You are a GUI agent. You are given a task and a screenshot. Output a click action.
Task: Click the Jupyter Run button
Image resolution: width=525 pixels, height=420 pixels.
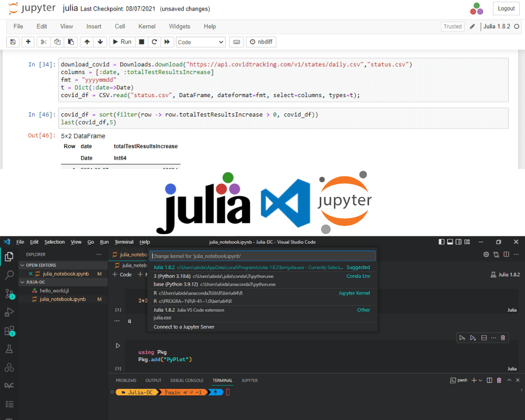click(x=122, y=42)
